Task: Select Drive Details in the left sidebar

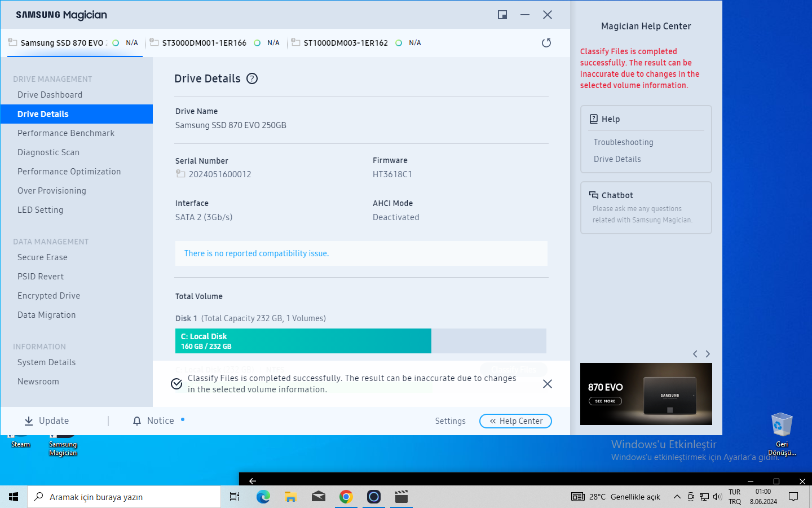Action: click(77, 114)
